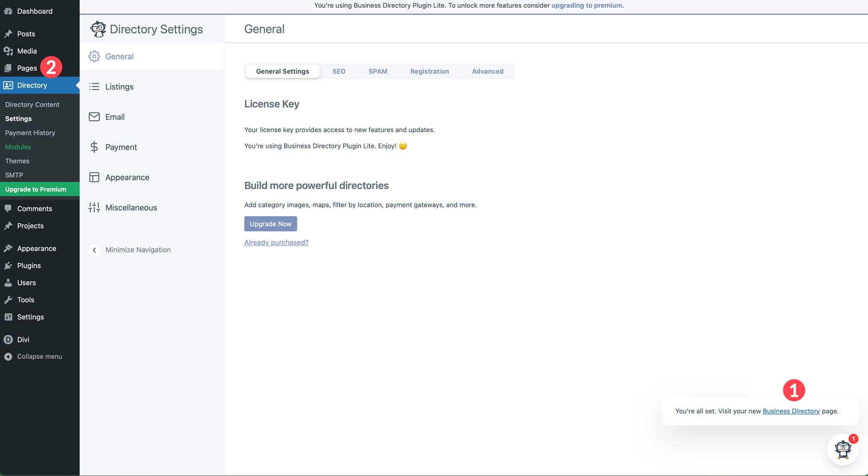The width and height of the screenshot is (868, 476).
Task: Open the owl chat assistant bubble
Action: 842,449
